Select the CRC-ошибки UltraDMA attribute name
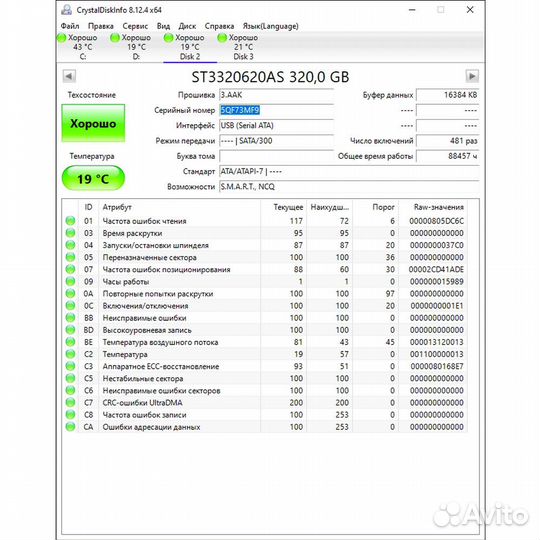The width and height of the screenshot is (540, 540). [142, 403]
